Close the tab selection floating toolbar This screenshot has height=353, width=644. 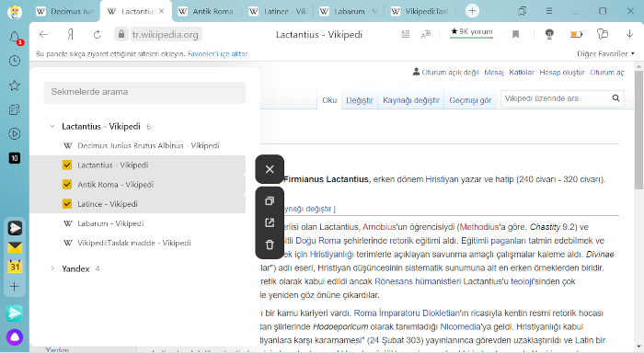(270, 169)
